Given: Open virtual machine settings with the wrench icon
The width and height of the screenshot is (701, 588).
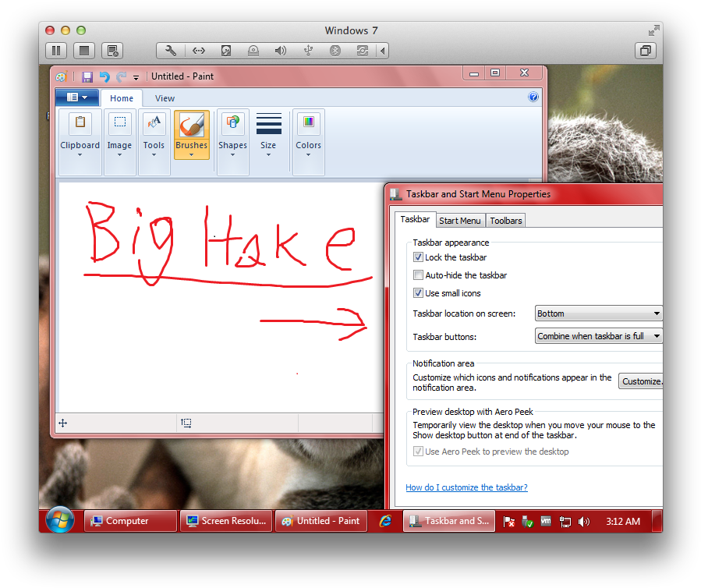Looking at the screenshot, I should pos(170,51).
